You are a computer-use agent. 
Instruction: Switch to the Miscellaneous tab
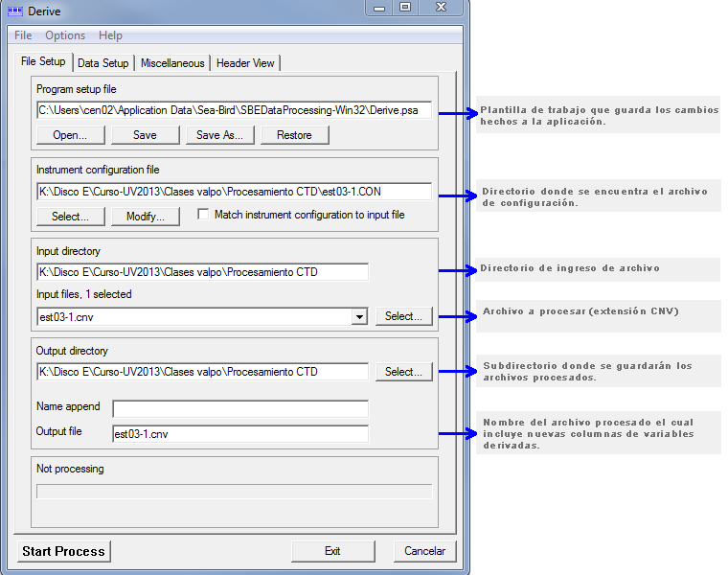click(x=172, y=63)
